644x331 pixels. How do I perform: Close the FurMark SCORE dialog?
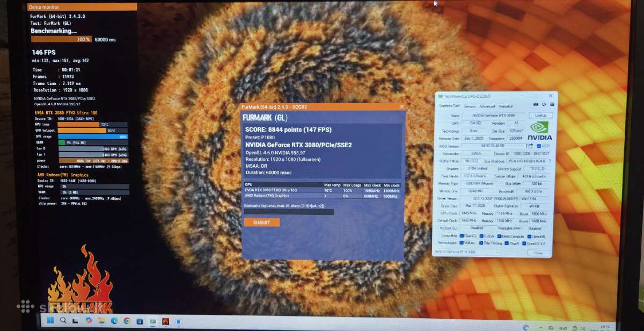(x=401, y=107)
